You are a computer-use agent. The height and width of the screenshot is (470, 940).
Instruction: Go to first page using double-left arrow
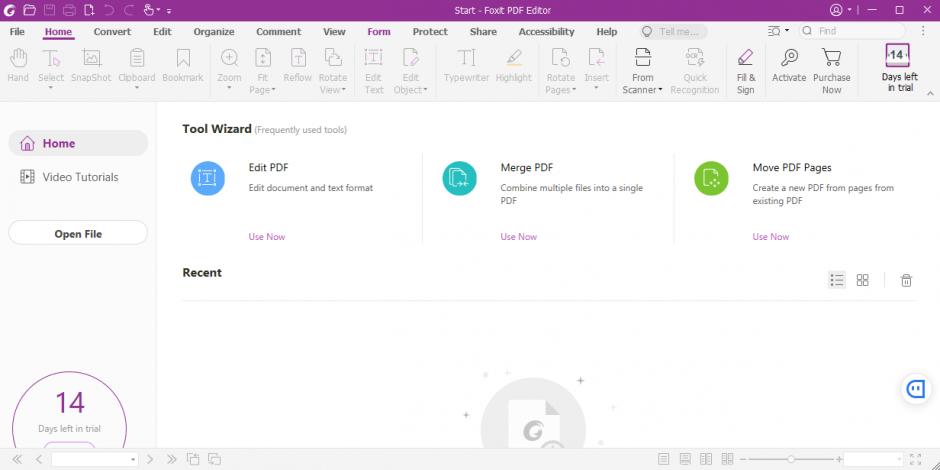pyautogui.click(x=17, y=459)
